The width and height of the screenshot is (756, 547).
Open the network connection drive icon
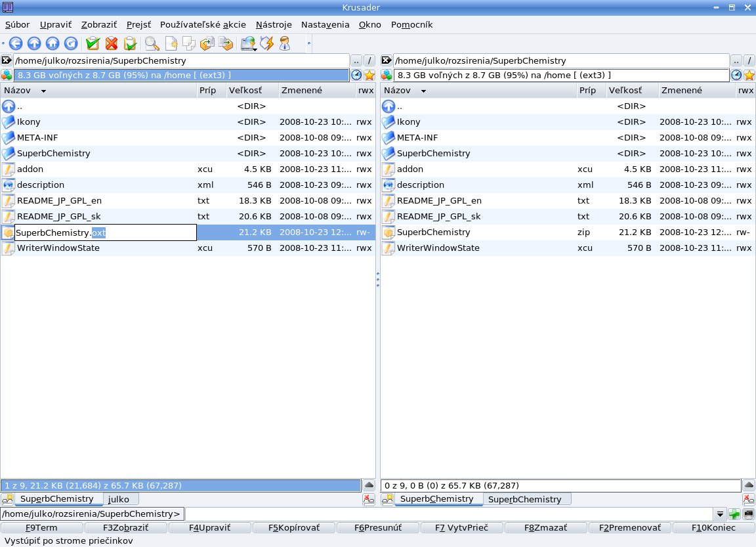[248, 43]
